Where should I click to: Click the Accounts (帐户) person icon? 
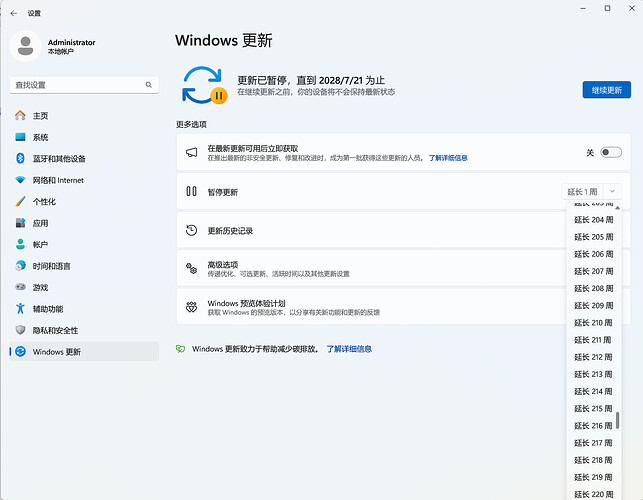coord(20,244)
